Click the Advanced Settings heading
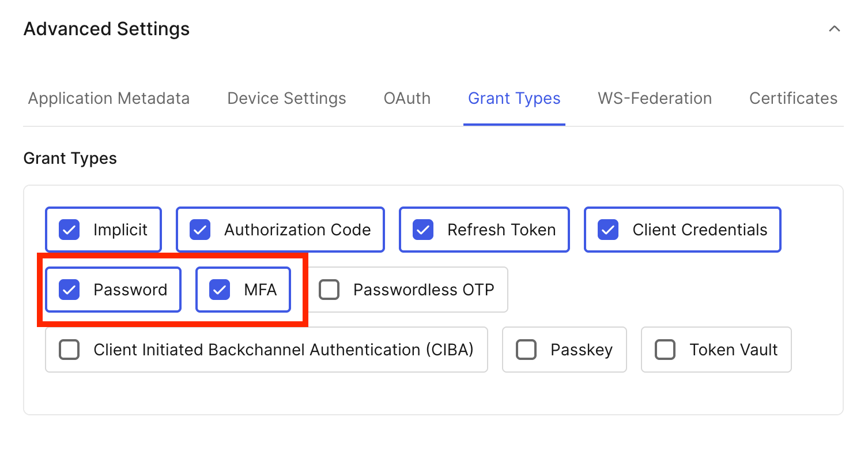 107,29
